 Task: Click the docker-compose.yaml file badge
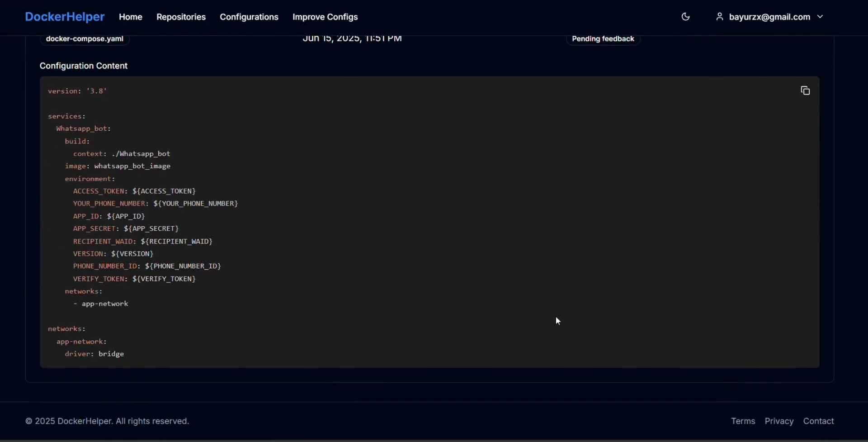(x=85, y=39)
